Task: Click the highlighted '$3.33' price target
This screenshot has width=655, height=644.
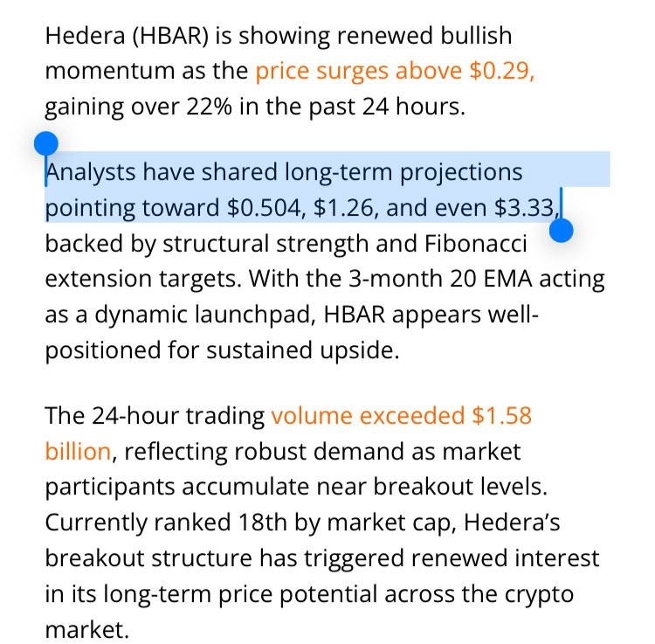Action: 524,208
